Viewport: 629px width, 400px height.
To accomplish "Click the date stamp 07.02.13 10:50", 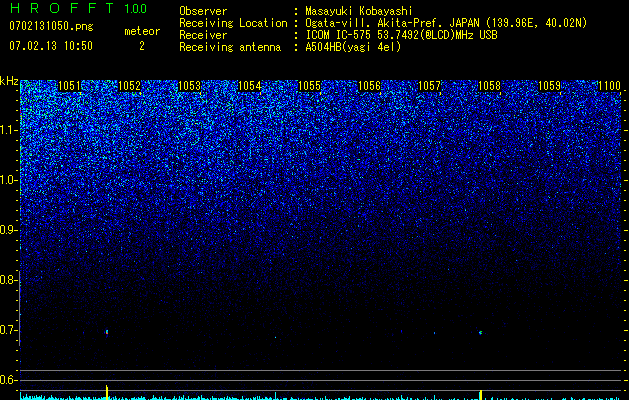I will tap(51, 46).
